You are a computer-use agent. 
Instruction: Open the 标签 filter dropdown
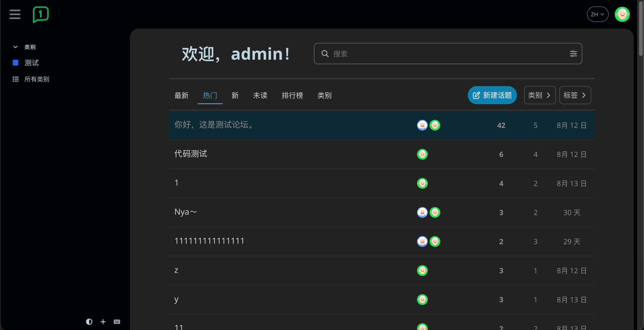pyautogui.click(x=575, y=95)
